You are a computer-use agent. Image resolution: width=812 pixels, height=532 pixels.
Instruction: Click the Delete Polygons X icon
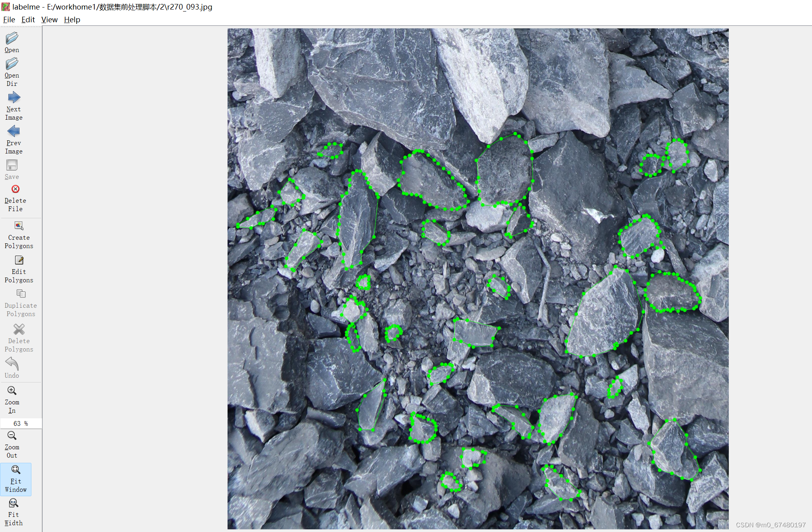[x=19, y=329]
